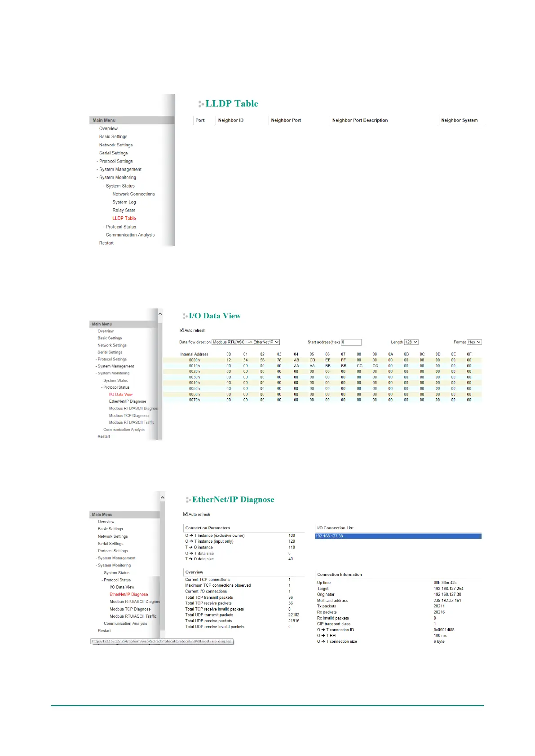Open Modbus TCP Diagnose in I/O Data View sidebar
The height and width of the screenshot is (756, 535).
[129, 415]
